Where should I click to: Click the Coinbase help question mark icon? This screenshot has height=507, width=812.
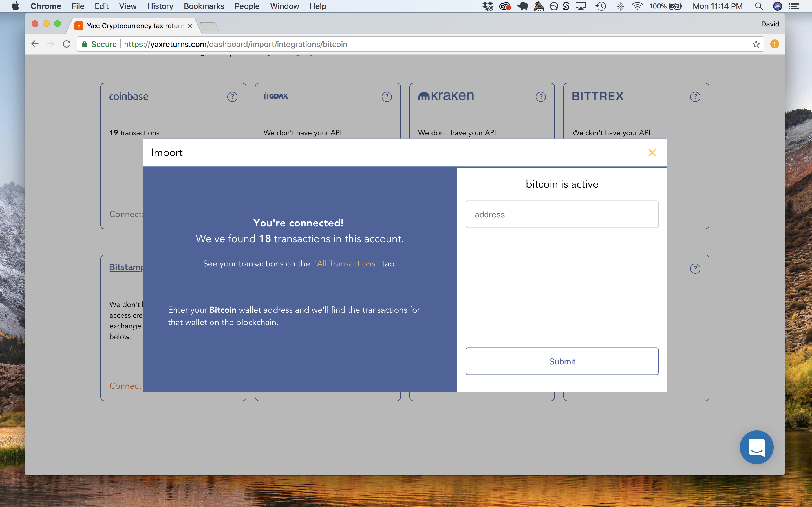pos(232,97)
